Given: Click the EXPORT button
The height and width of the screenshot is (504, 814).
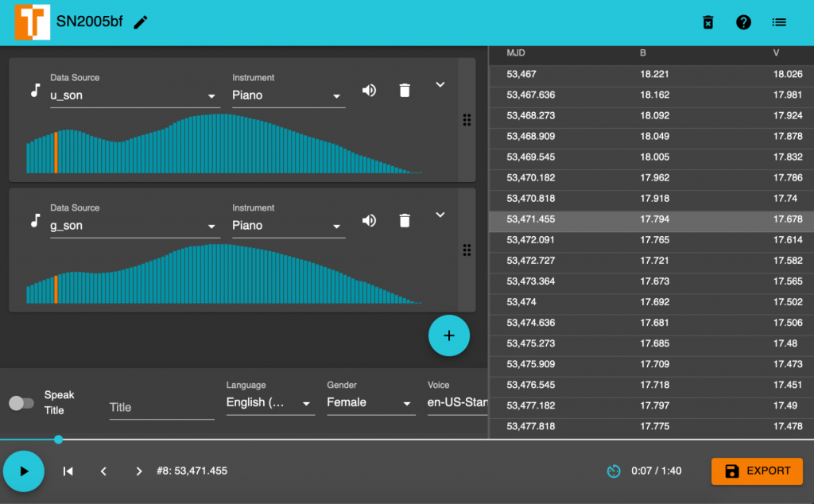Looking at the screenshot, I should click(x=757, y=471).
